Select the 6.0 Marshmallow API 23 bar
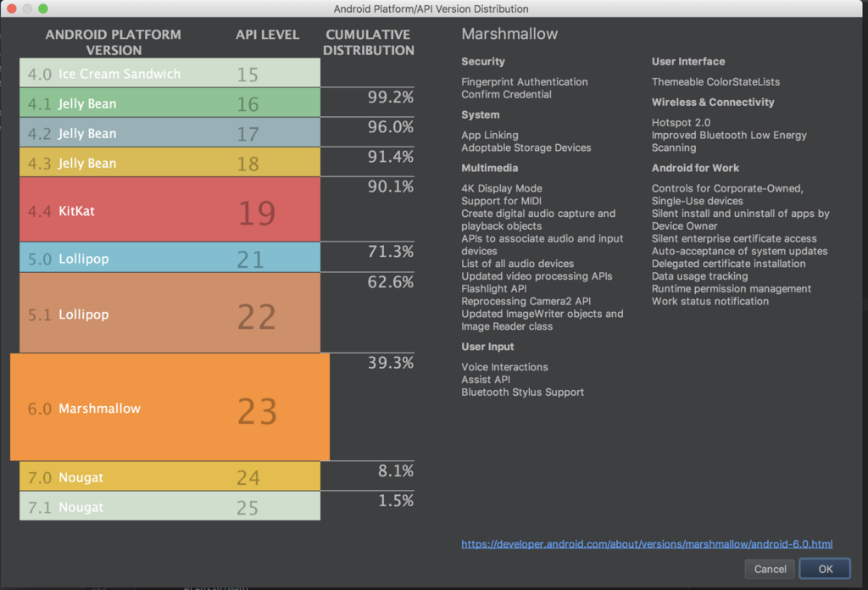The height and width of the screenshot is (590, 868). (170, 408)
